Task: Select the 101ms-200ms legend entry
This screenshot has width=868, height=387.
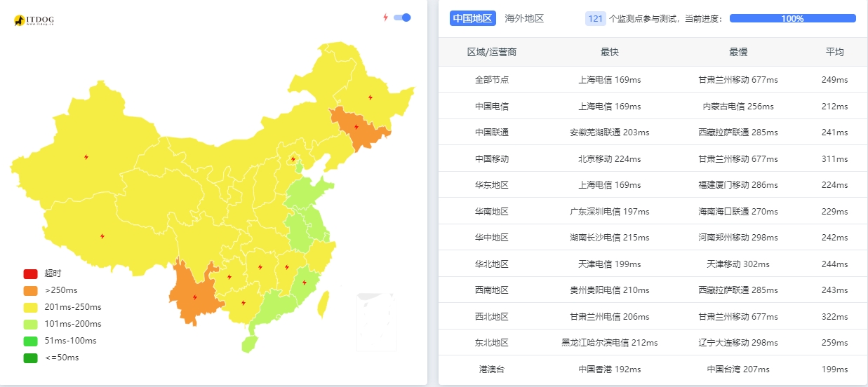Action: [x=62, y=324]
